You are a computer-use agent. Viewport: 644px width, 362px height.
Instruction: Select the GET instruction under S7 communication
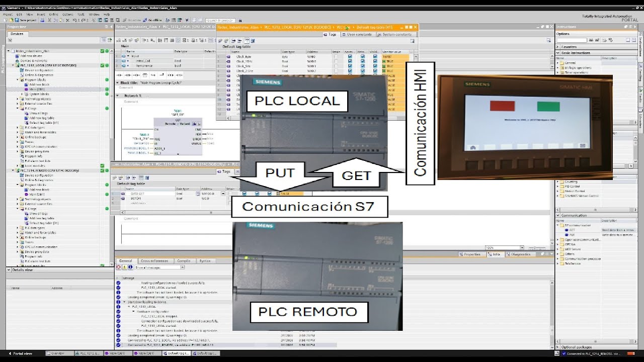pyautogui.click(x=572, y=230)
